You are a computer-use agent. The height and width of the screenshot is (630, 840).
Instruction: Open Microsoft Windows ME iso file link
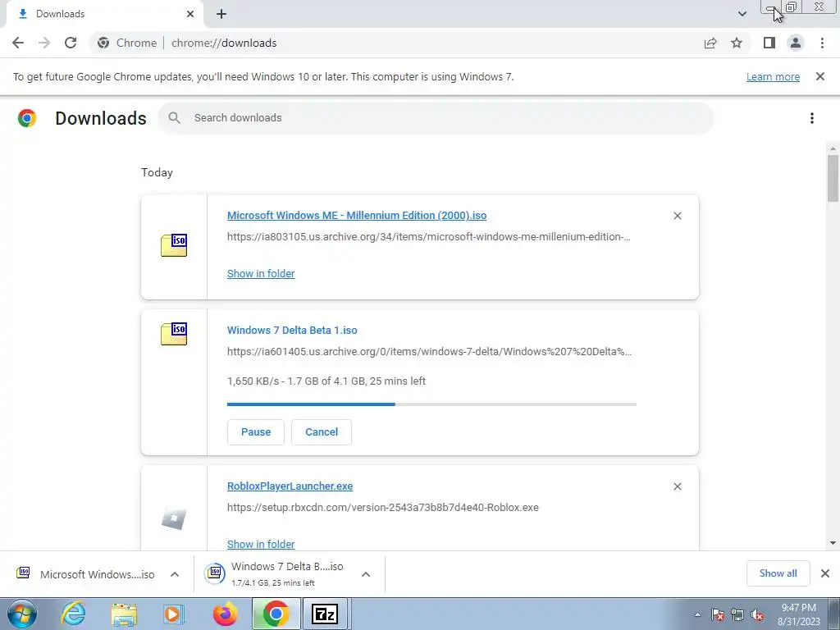tap(357, 216)
